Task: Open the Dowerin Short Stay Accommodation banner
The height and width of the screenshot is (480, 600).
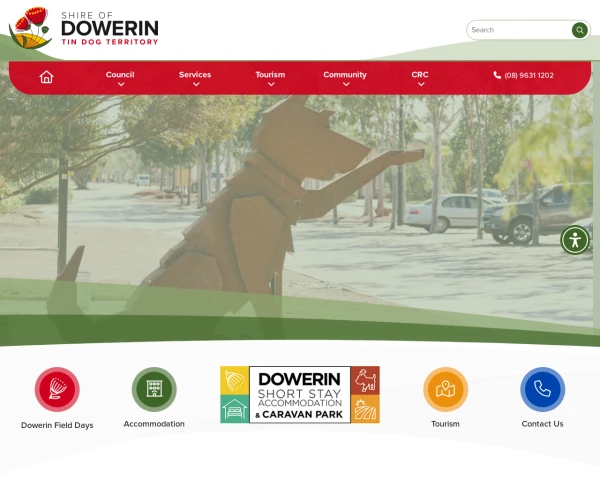Action: click(300, 395)
